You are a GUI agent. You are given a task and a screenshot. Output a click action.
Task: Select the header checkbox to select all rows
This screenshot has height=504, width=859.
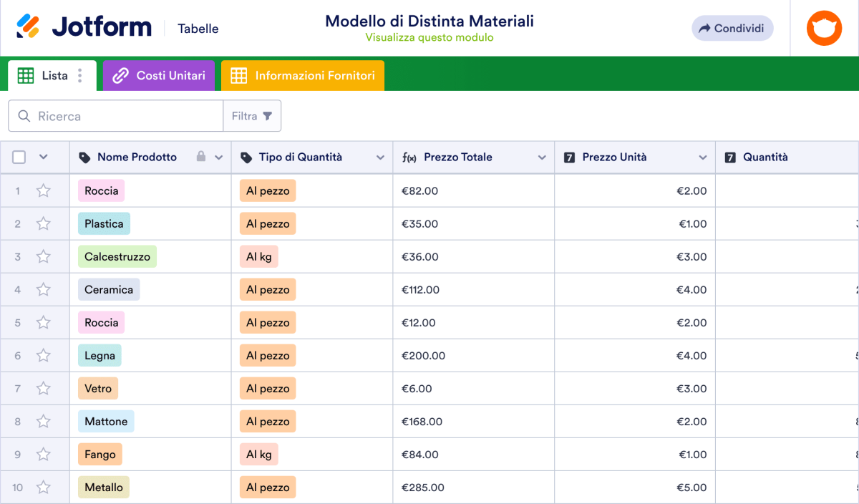(x=19, y=157)
